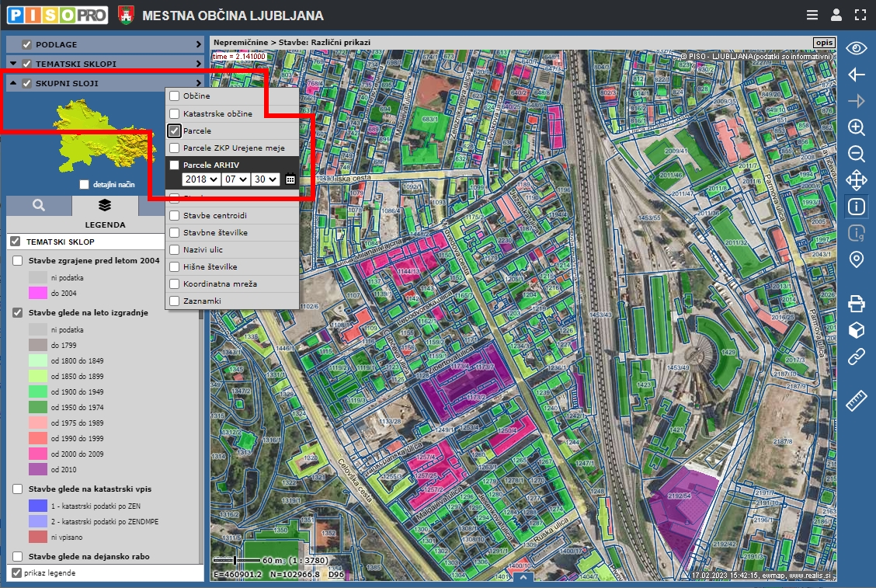Click the opis button
Image resolution: width=876 pixels, height=588 pixels.
823,43
